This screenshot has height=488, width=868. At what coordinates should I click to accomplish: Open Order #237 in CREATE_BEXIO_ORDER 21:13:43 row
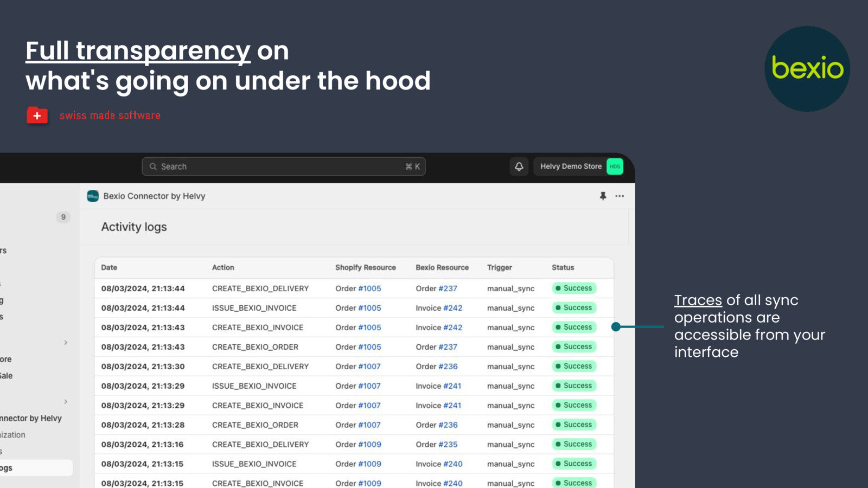(448, 347)
